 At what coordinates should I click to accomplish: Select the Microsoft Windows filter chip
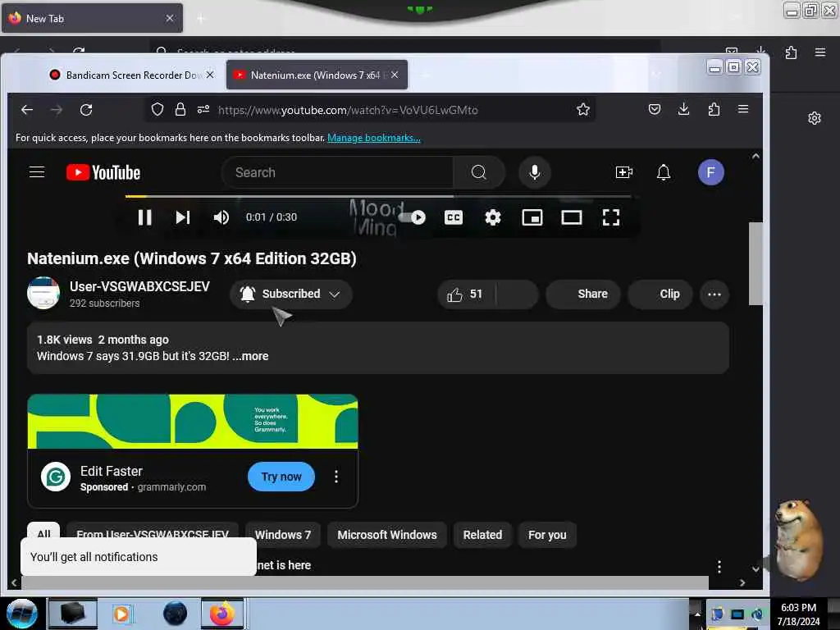387,535
